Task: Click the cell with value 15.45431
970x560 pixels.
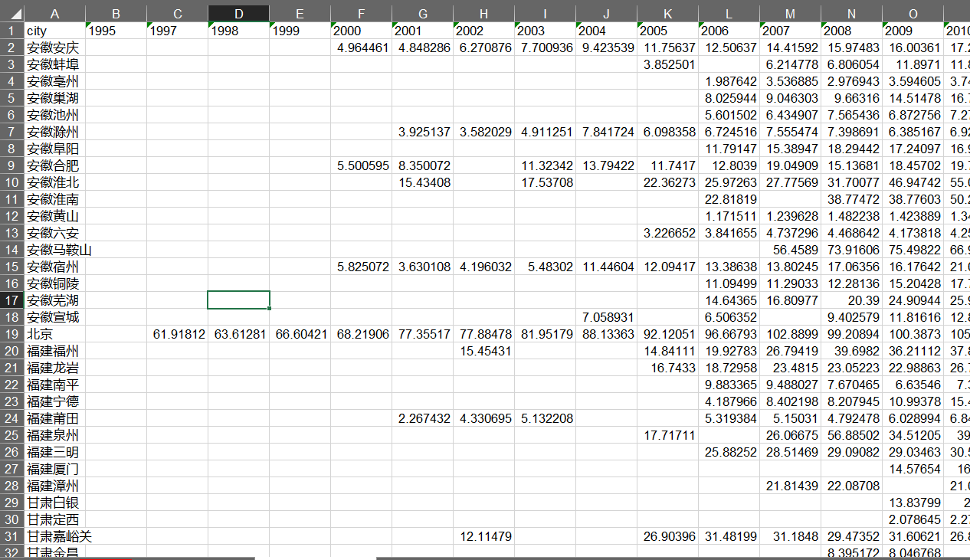Action: [x=483, y=351]
